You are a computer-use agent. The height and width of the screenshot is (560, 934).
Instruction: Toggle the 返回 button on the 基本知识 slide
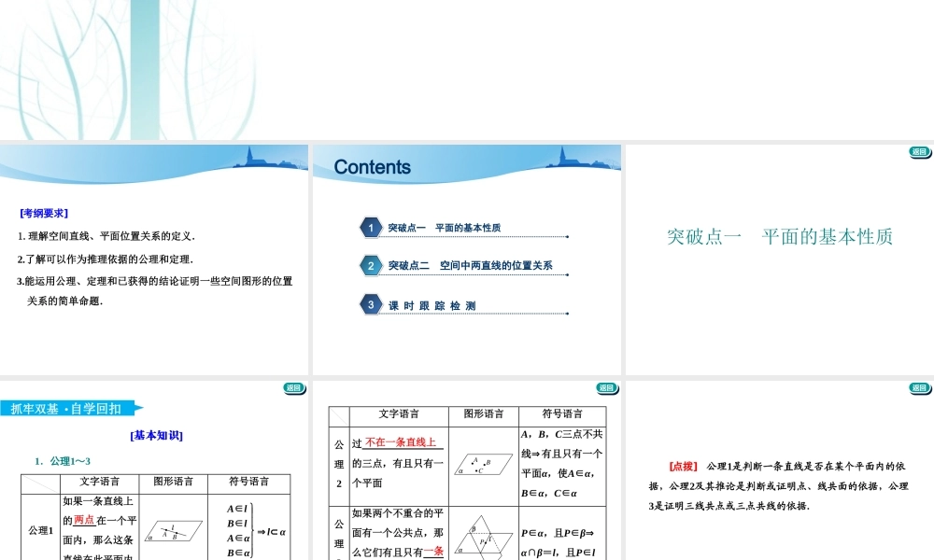click(x=293, y=387)
